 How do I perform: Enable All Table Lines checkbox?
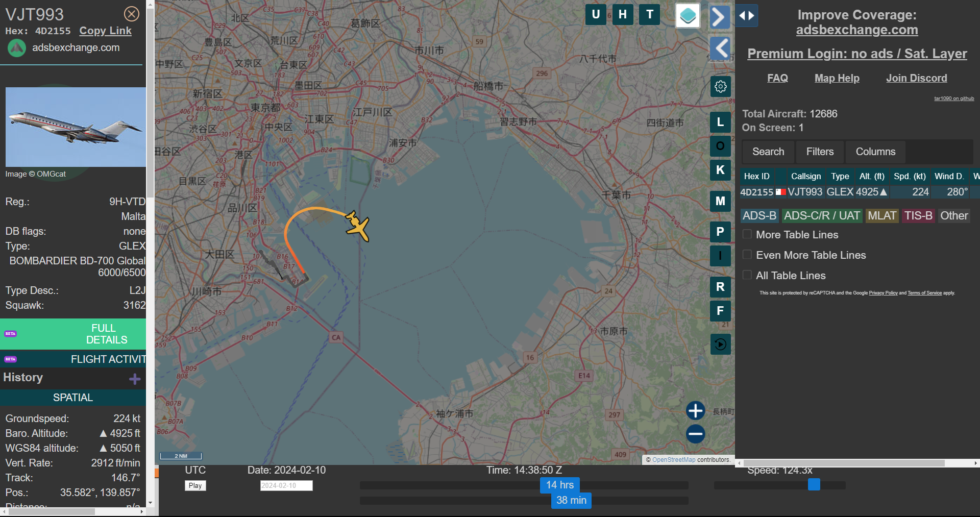coord(747,275)
